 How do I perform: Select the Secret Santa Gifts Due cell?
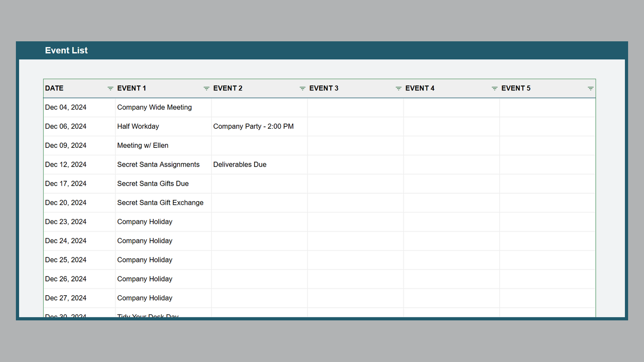[x=153, y=183]
